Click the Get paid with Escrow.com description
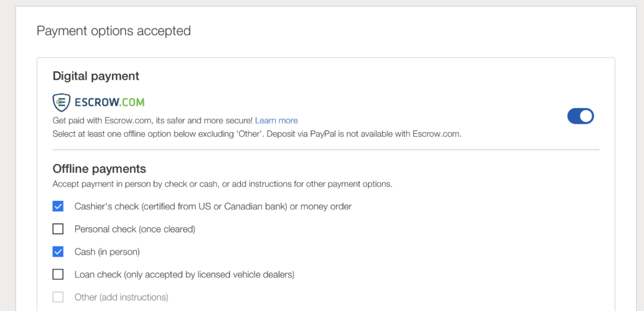This screenshot has width=644, height=311. 153,121
